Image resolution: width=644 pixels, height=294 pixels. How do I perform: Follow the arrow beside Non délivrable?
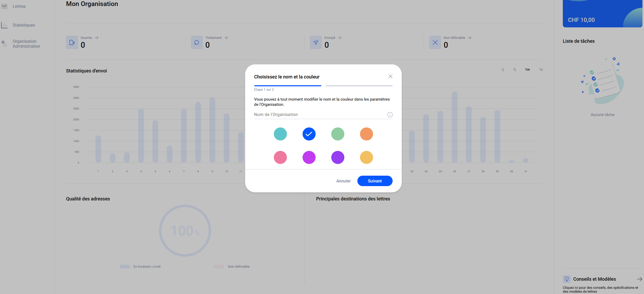pos(470,38)
